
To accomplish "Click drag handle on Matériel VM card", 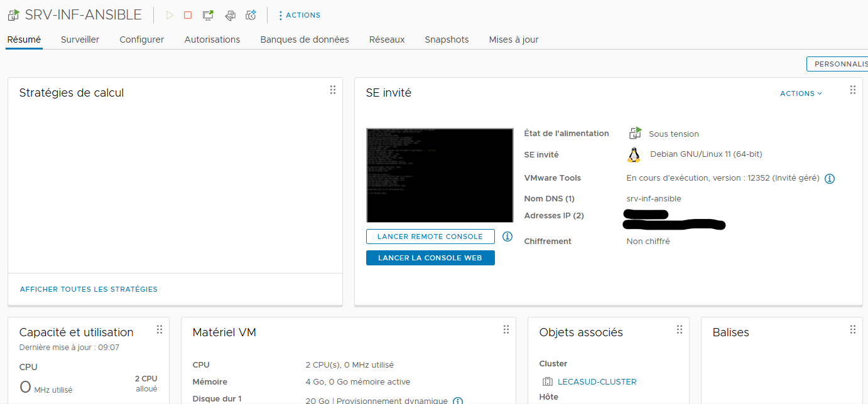I will tap(506, 329).
